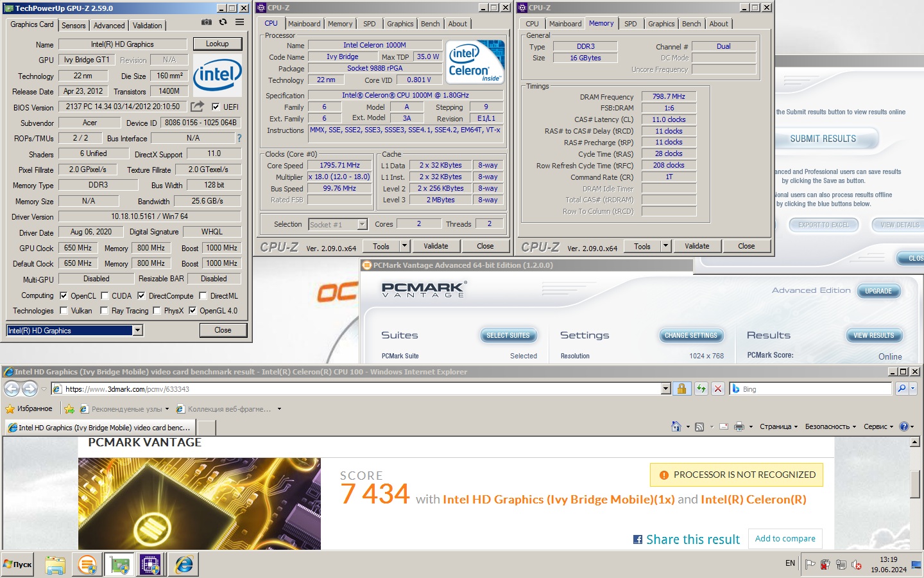The image size is (924, 578).
Task: Open Tools dropdown arrow in CPU-Z CPU window
Action: click(x=404, y=246)
